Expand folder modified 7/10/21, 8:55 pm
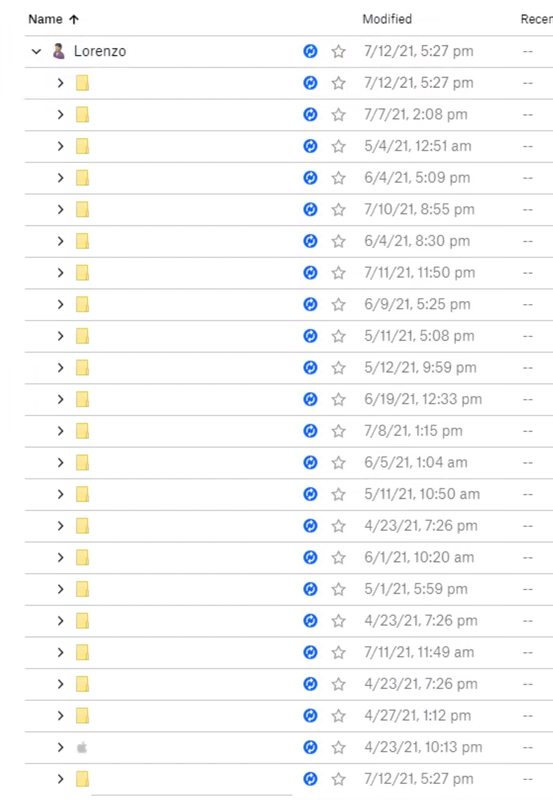This screenshot has height=800, width=553. point(61,209)
